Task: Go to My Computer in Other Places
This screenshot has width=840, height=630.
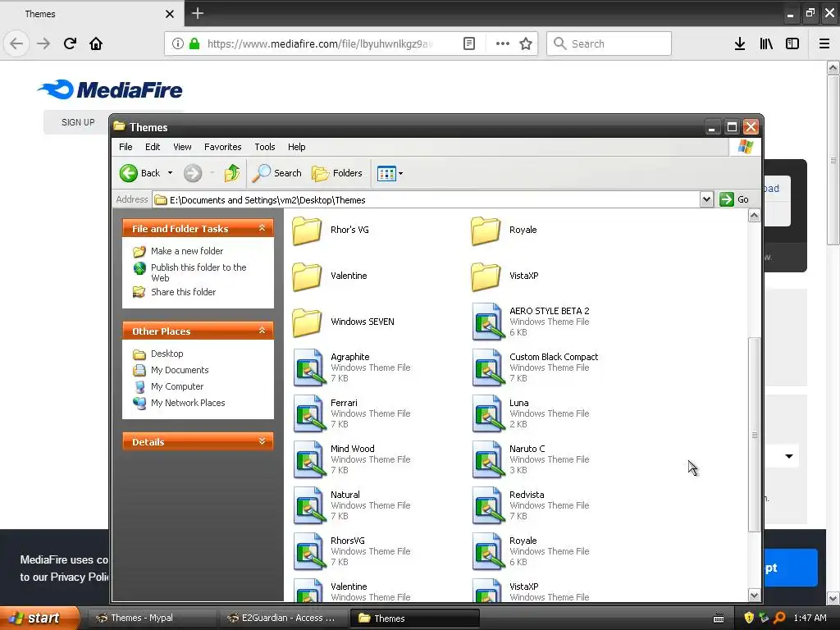Action: point(177,386)
